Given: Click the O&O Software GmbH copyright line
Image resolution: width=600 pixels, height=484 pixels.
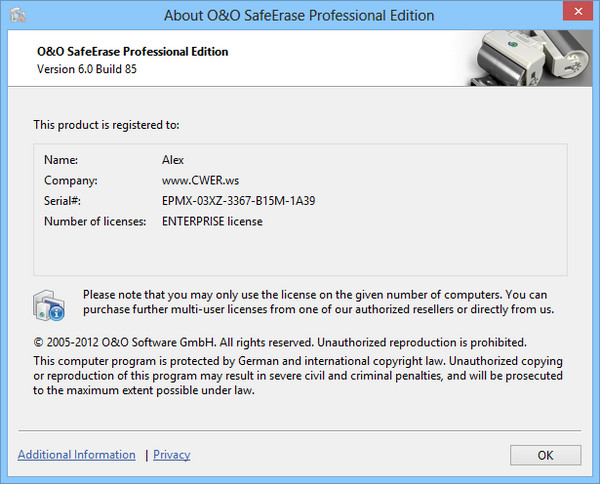Looking at the screenshot, I should click(280, 342).
